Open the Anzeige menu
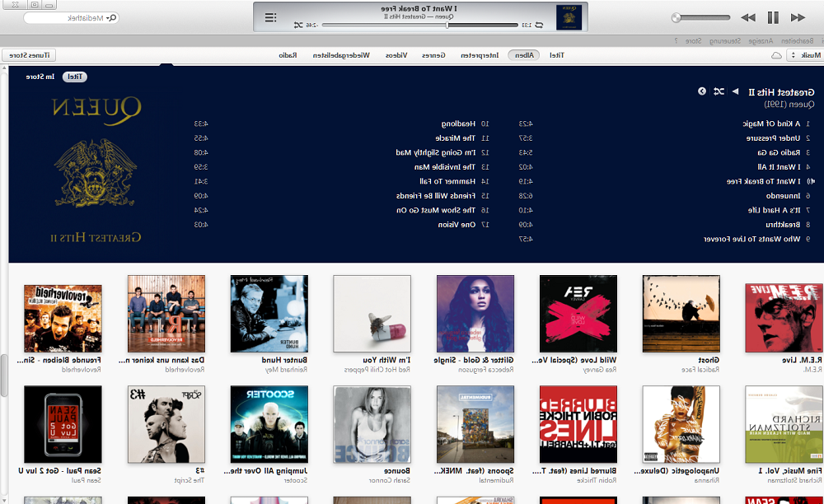 [x=761, y=40]
